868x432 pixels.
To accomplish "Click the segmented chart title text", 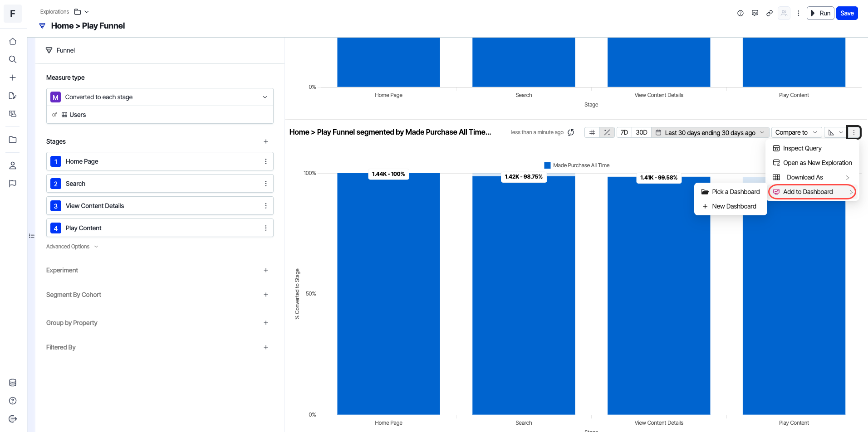I will pos(390,132).
